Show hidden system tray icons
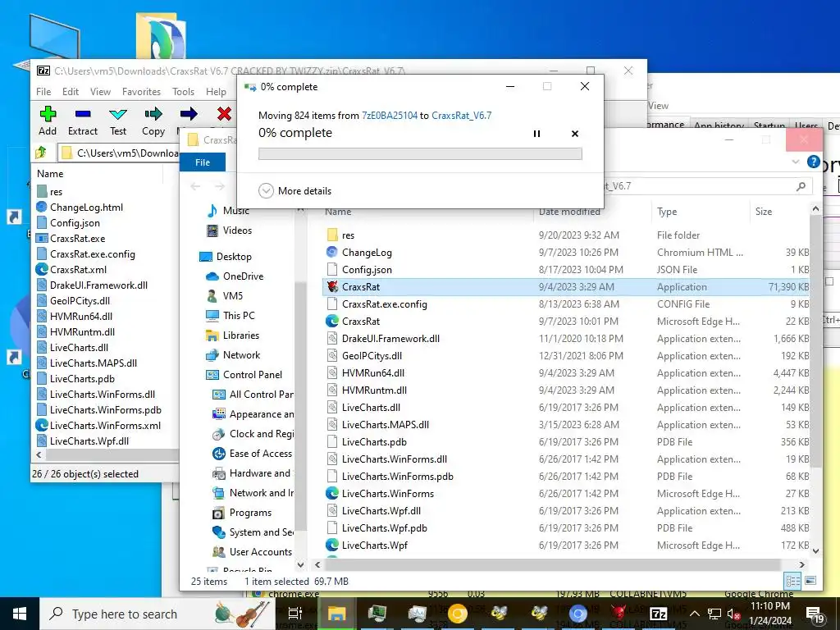Screen dimensions: 840x630 pos(695,614)
